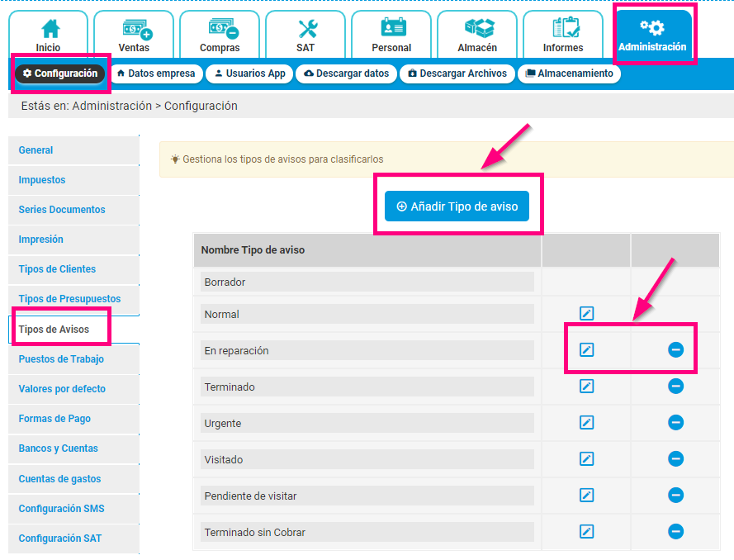734x560 pixels.
Task: Open Configuración SAT in sidebar
Action: (73, 539)
